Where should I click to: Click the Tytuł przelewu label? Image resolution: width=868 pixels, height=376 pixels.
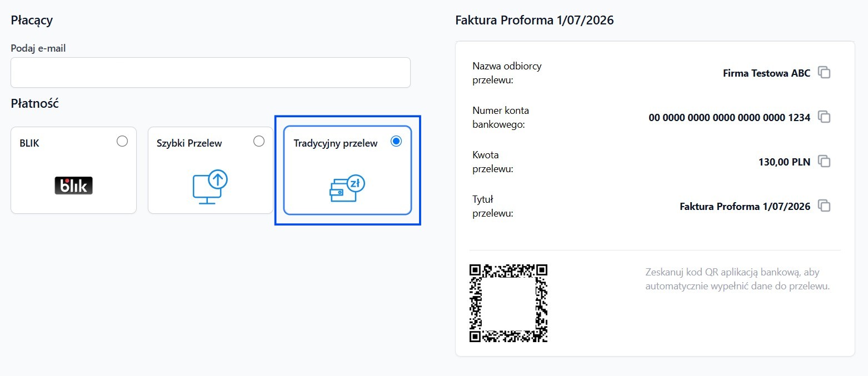pyautogui.click(x=492, y=206)
